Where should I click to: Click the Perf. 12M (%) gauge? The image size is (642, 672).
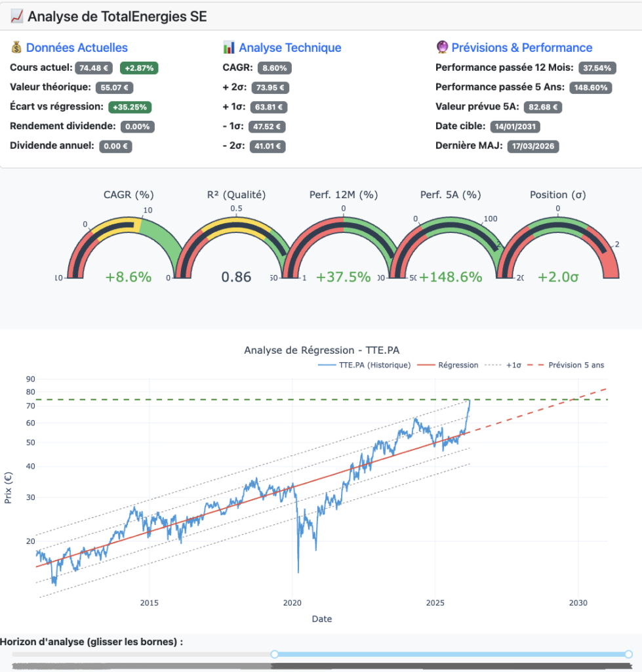tap(343, 249)
